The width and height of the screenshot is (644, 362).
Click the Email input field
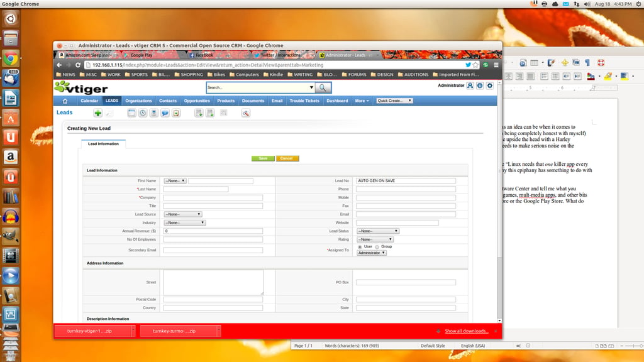point(406,214)
